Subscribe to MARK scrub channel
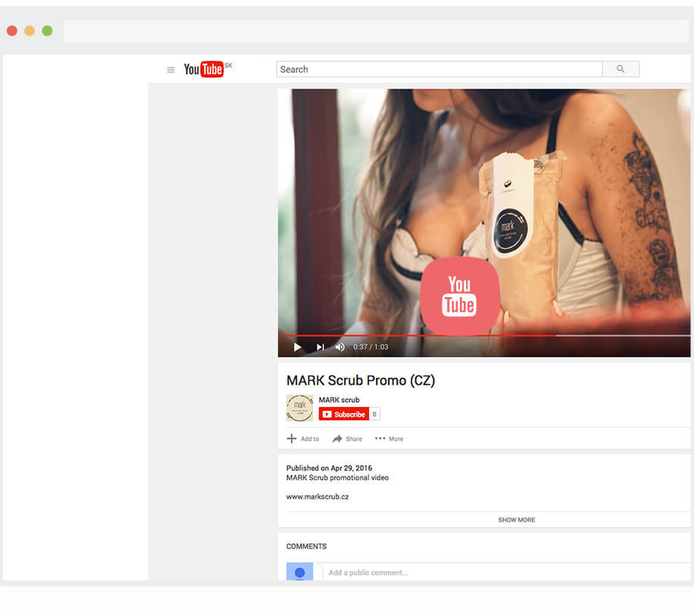Image resolution: width=694 pixels, height=616 pixels. coord(344,414)
